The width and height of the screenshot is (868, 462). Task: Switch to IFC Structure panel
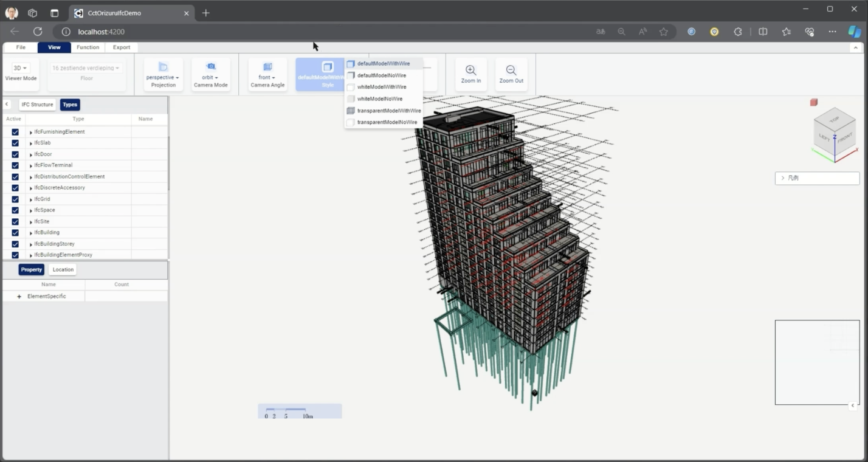(x=38, y=105)
